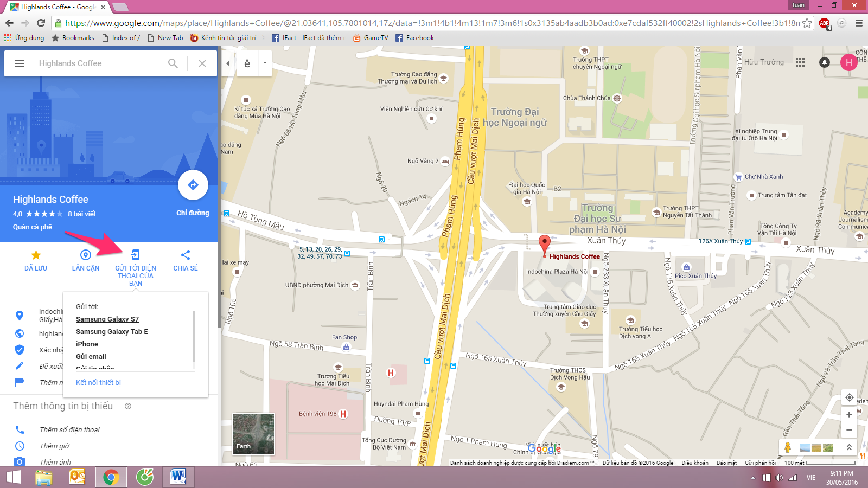Open Google notifications bell
This screenshot has height=488, width=868.
click(825, 62)
